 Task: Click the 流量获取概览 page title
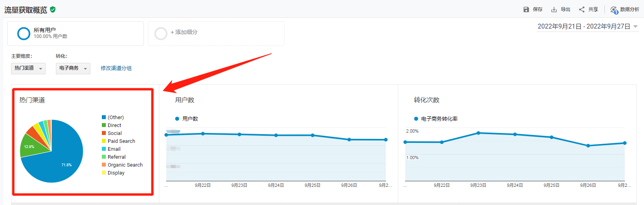26,10
